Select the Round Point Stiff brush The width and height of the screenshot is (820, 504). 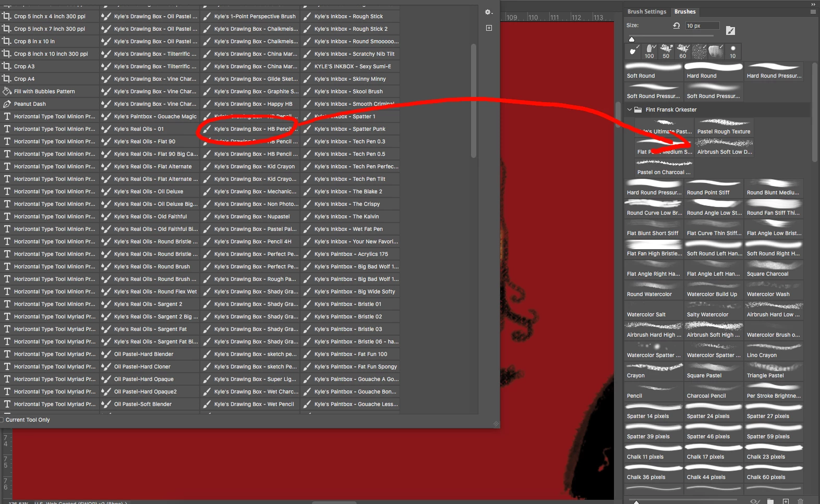(714, 188)
